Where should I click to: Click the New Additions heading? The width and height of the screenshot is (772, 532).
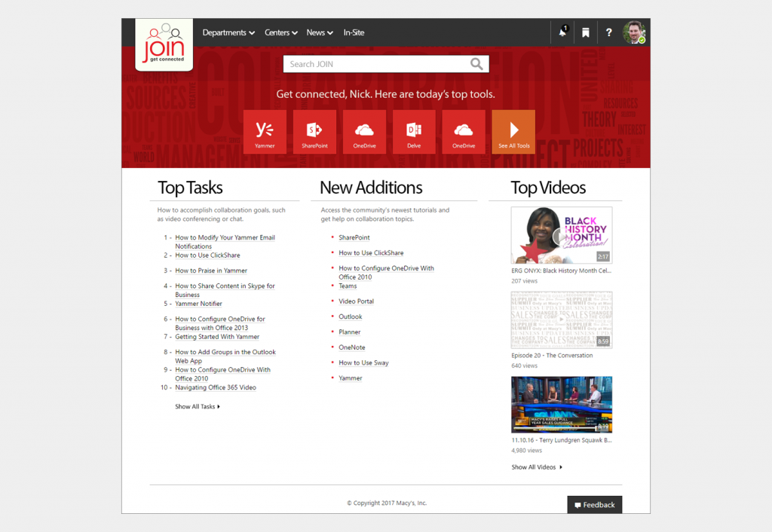pyautogui.click(x=371, y=188)
